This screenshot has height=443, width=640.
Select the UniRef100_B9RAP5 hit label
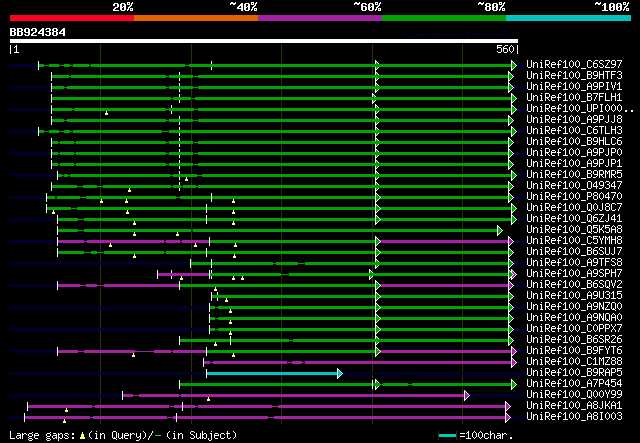tap(574, 373)
